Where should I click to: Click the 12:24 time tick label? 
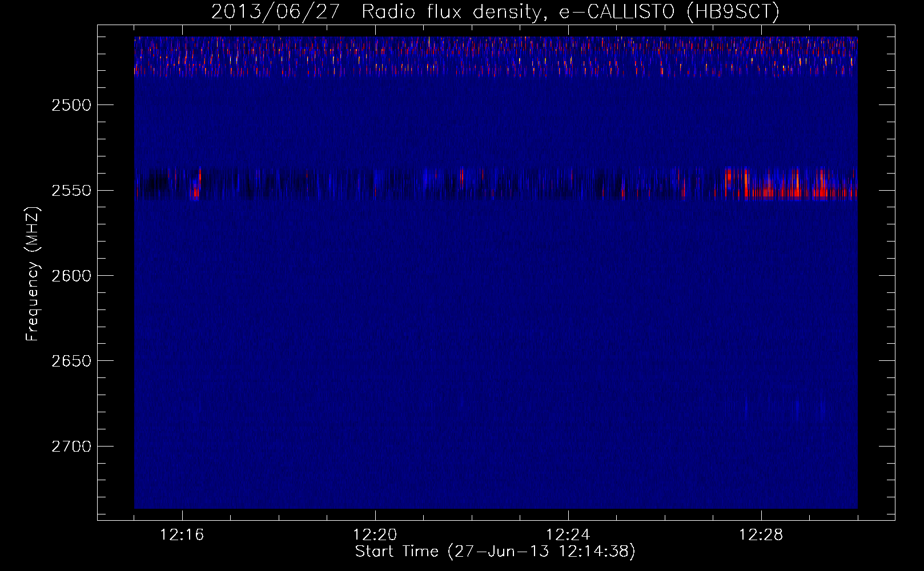[568, 535]
